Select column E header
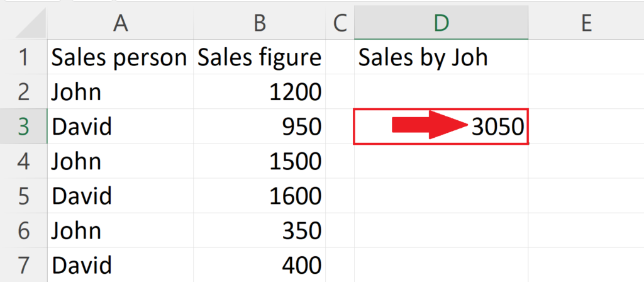This screenshot has width=644, height=282. pos(586,23)
